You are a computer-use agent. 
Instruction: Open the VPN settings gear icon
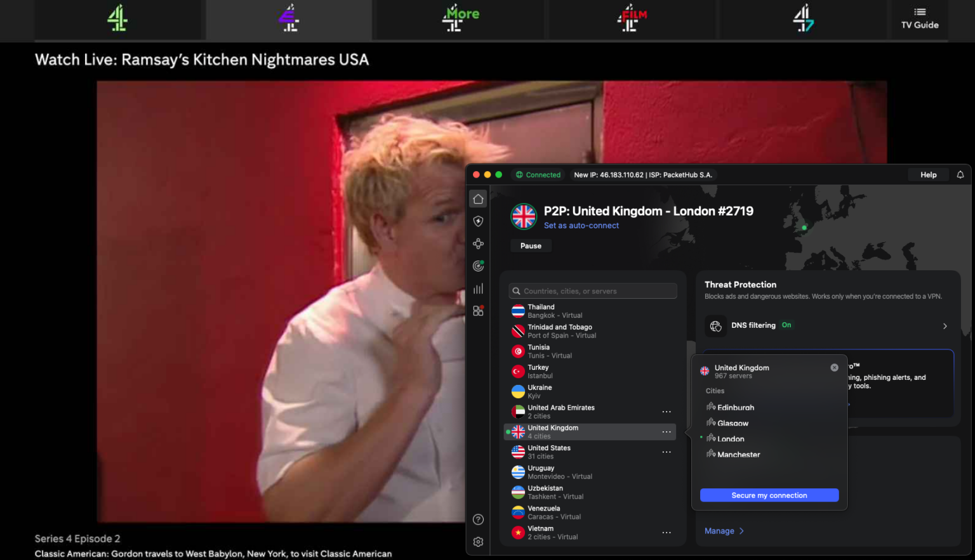478,542
